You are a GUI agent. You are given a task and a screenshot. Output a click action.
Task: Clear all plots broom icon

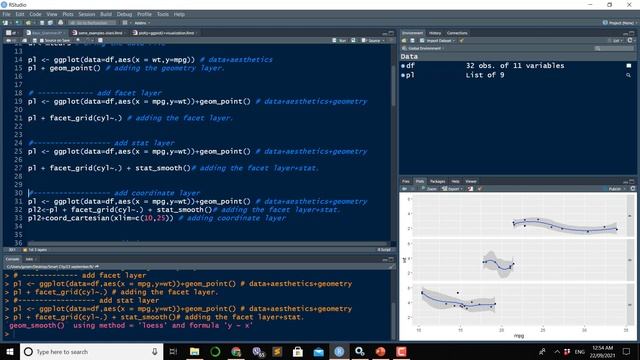[x=480, y=189]
